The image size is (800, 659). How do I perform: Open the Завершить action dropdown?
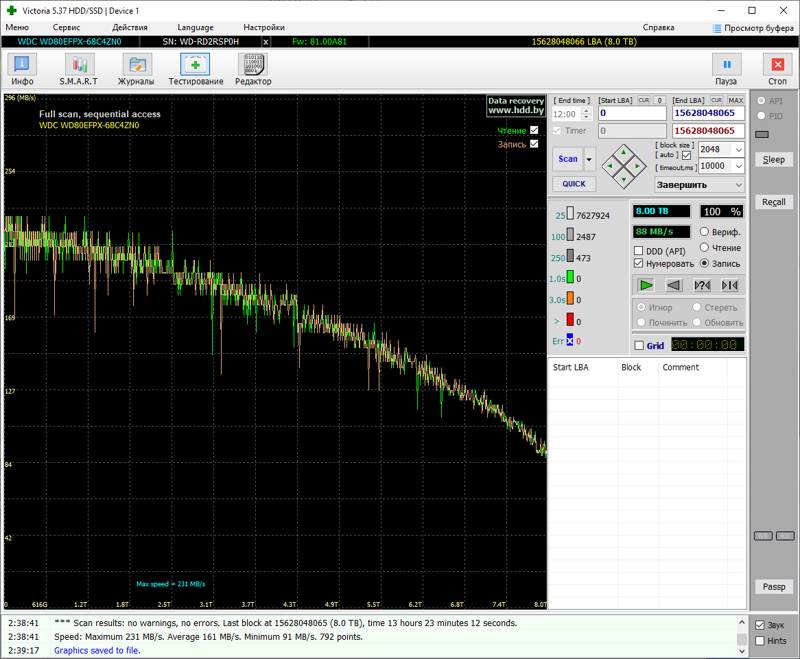tap(739, 185)
